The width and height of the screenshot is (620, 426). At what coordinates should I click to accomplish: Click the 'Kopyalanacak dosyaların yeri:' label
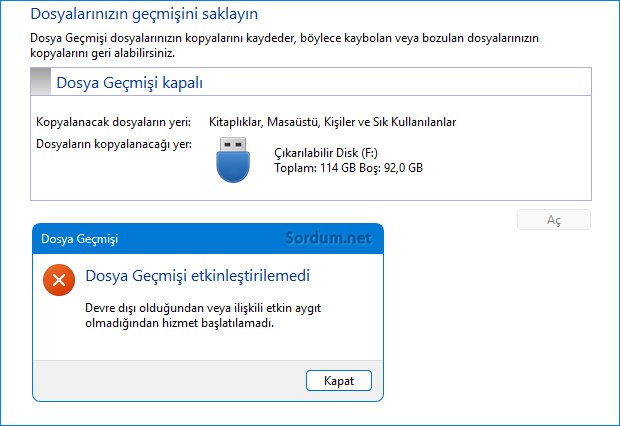point(113,122)
